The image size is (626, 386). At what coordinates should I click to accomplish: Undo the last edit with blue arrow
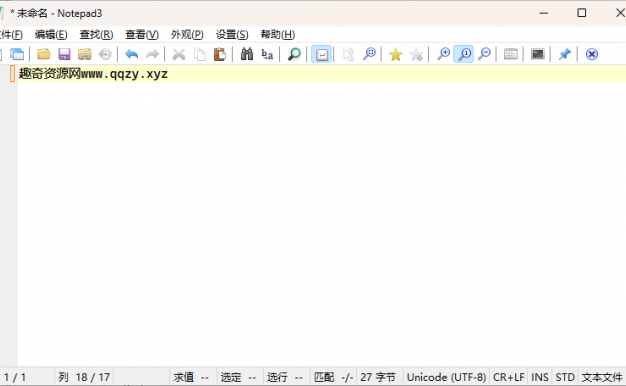[131, 54]
